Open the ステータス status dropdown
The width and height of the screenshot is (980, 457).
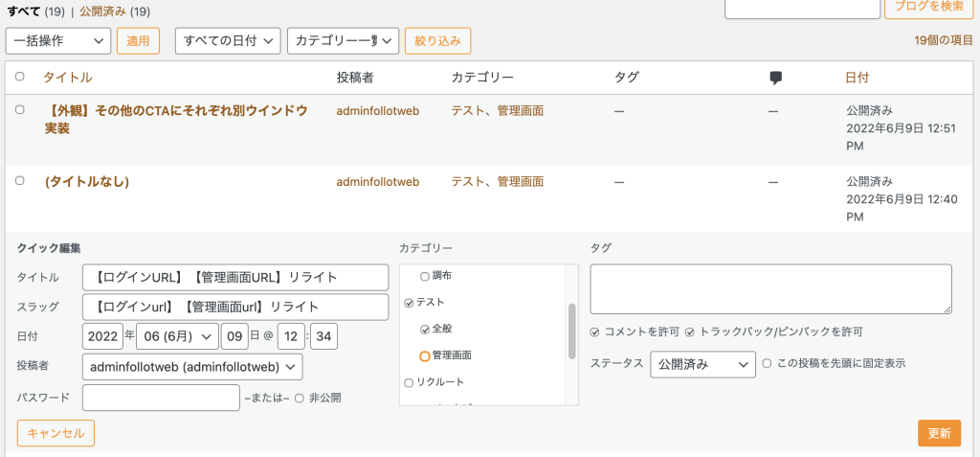click(702, 364)
